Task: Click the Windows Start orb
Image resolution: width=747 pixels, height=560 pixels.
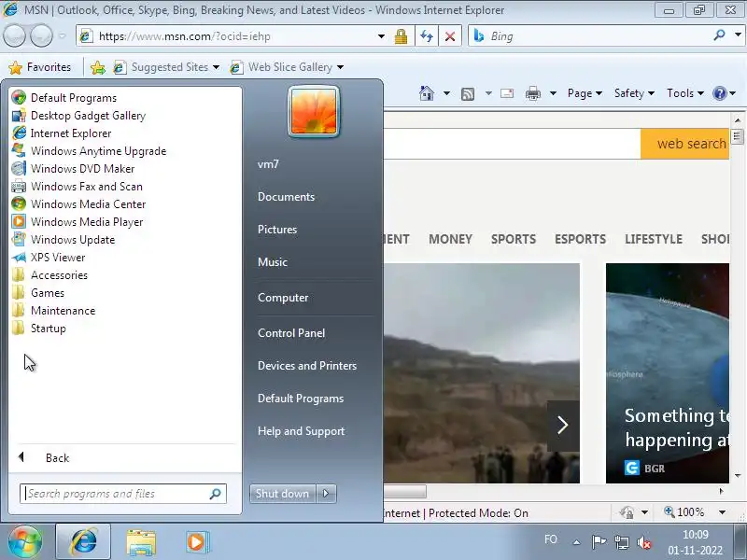Action: 25,542
